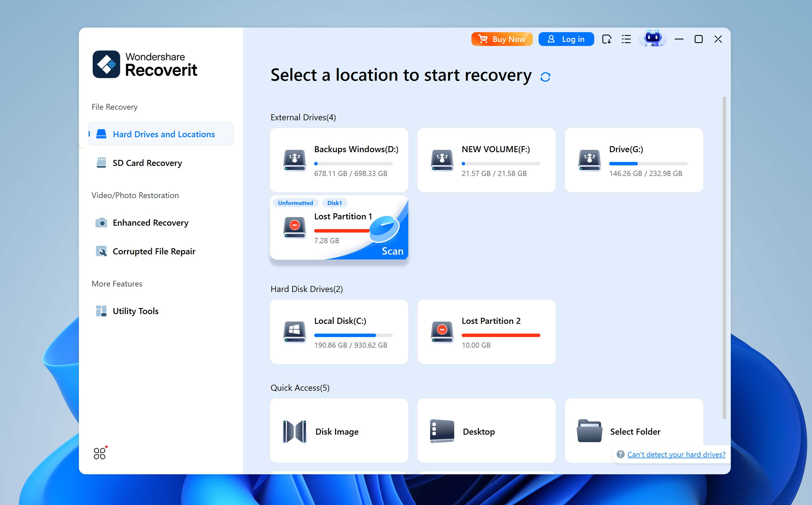Click the External Drives(4) section heading

pos(303,117)
